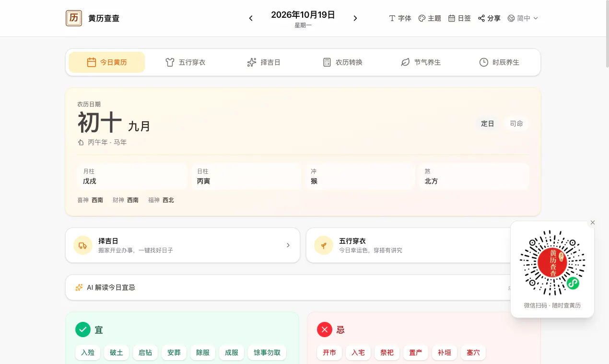609x364 pixels.
Task: Click the WeChat mini program QR code
Action: coord(552,263)
